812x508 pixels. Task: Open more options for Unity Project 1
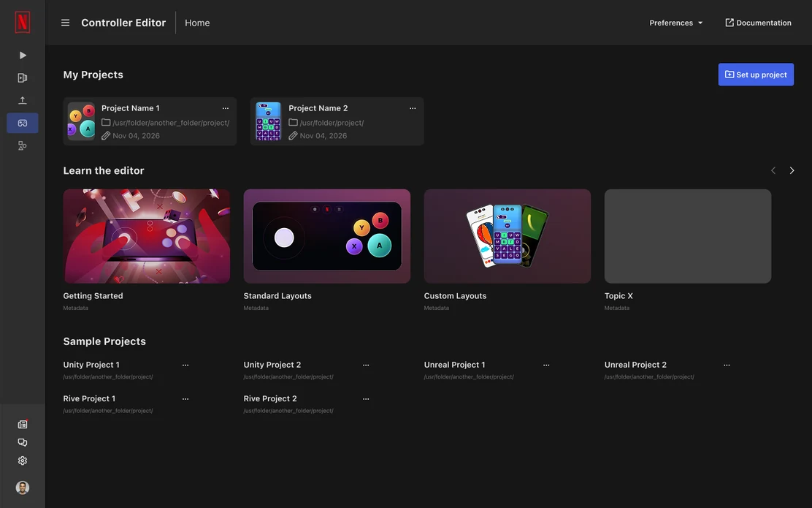pos(185,365)
